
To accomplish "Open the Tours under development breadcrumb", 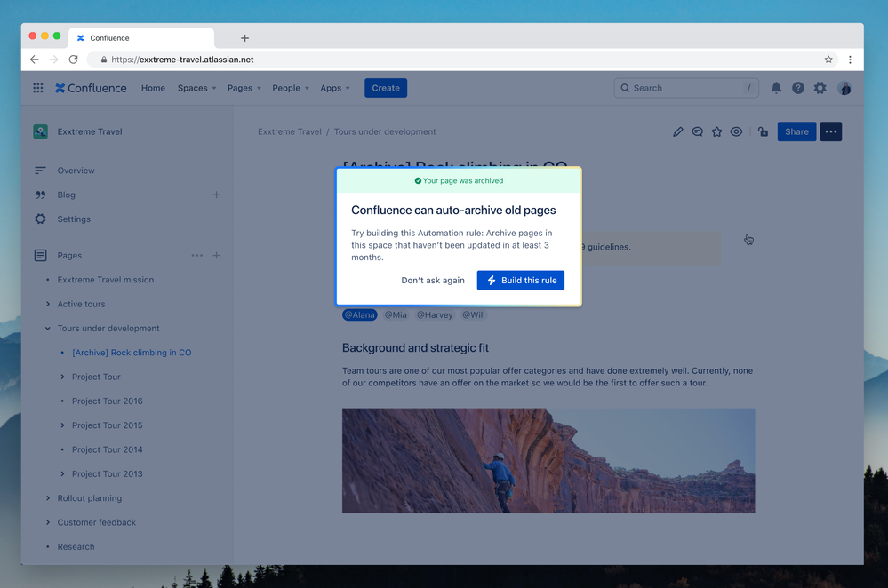I will click(385, 131).
